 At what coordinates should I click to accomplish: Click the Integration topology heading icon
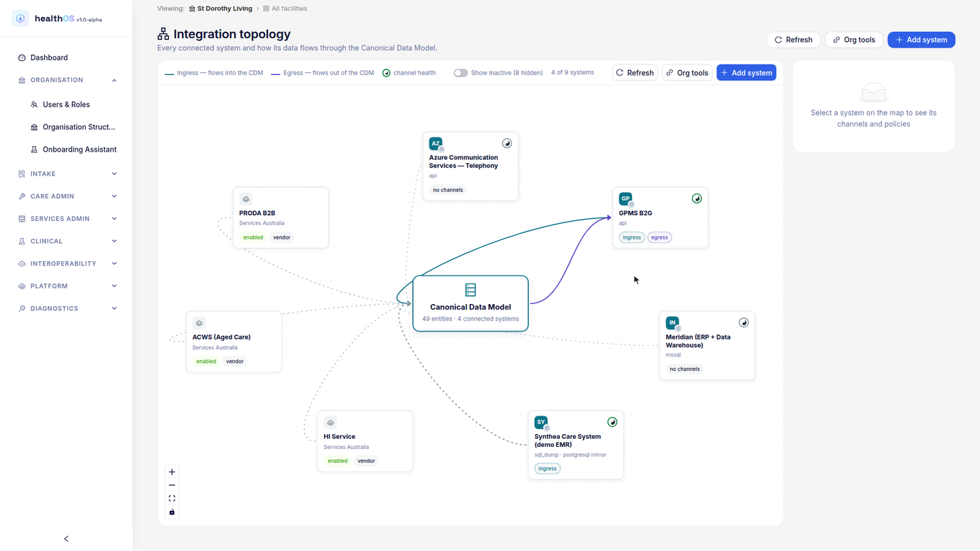pos(163,34)
